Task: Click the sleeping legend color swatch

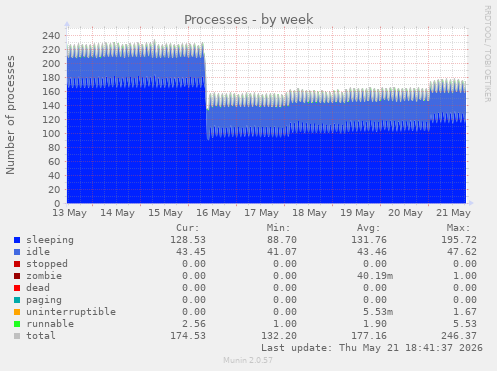Action: [17, 240]
